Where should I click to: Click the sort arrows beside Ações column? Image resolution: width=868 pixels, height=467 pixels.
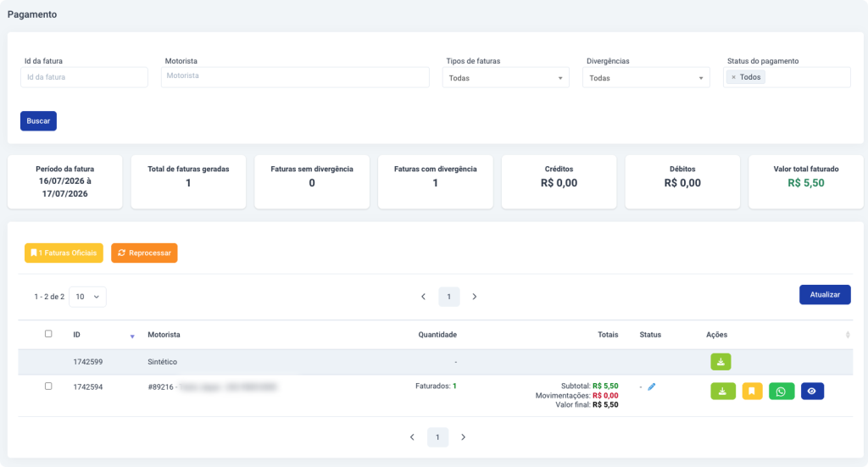pos(848,335)
